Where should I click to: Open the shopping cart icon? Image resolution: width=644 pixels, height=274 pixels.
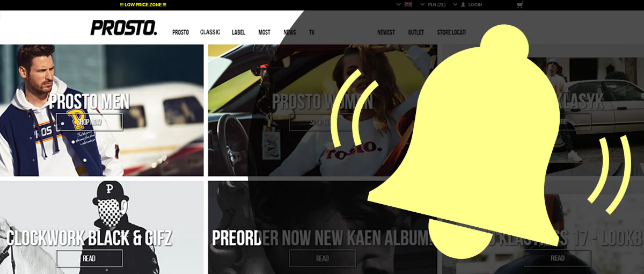coord(519,5)
